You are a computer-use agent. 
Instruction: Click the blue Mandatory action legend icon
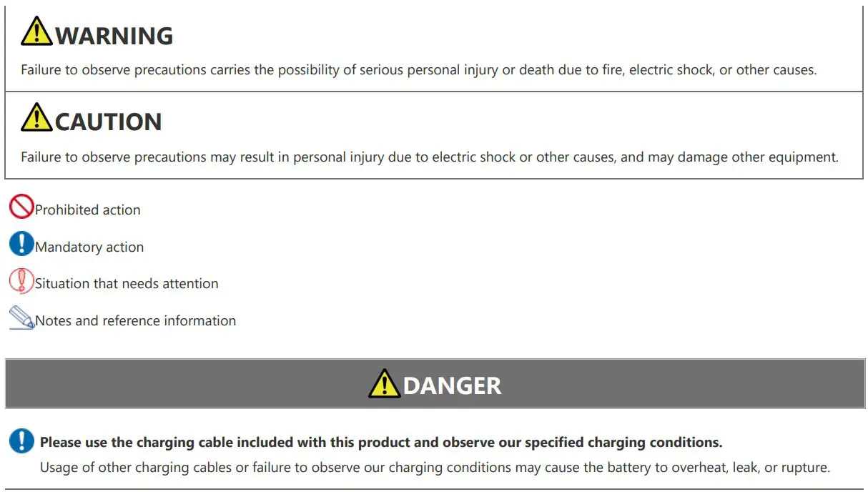[x=21, y=244]
